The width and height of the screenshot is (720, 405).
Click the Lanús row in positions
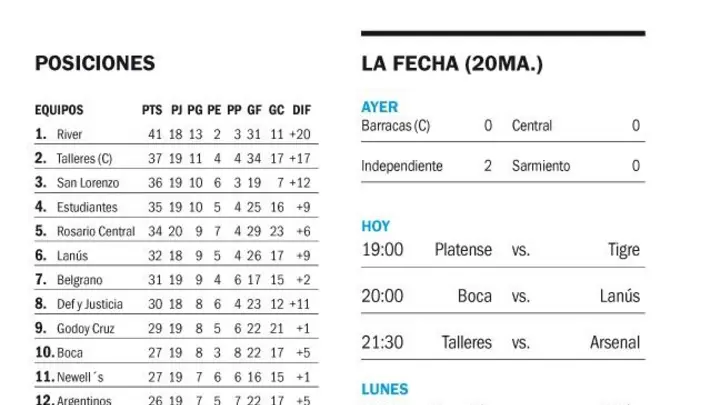coord(176,255)
